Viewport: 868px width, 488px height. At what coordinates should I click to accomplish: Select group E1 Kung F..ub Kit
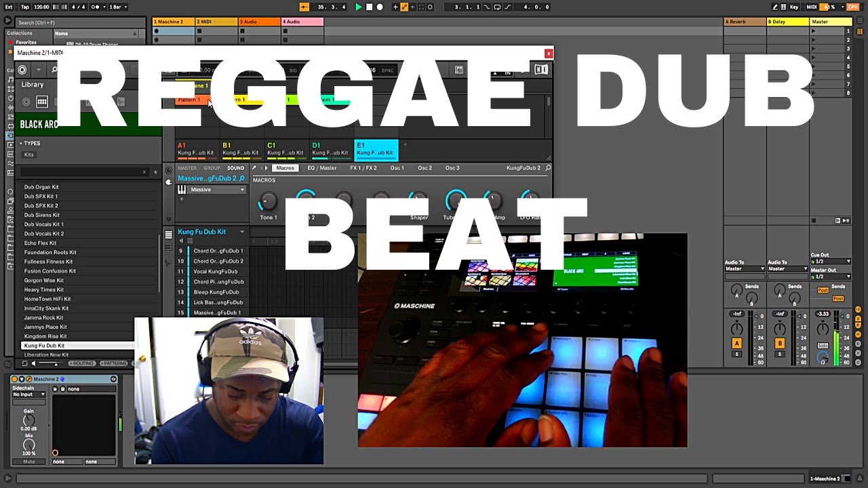pos(376,149)
